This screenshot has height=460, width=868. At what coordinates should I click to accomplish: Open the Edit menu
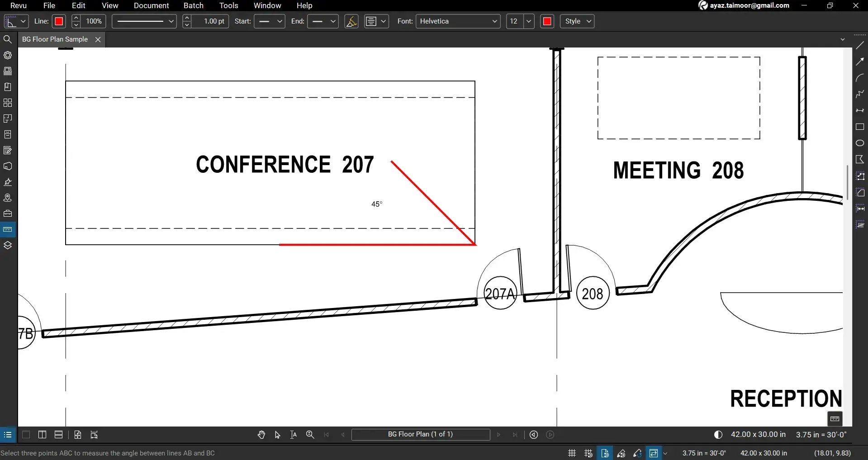[79, 5]
